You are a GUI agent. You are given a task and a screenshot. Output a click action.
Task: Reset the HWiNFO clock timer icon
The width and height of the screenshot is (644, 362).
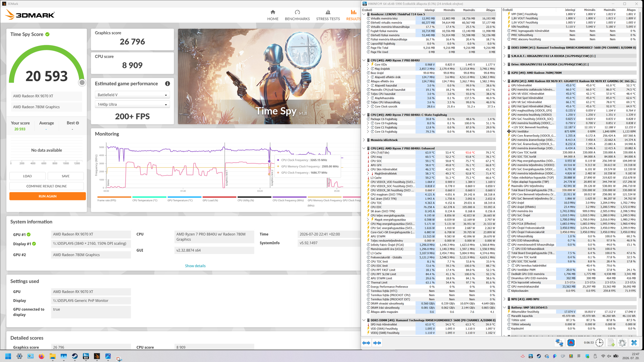(x=599, y=342)
